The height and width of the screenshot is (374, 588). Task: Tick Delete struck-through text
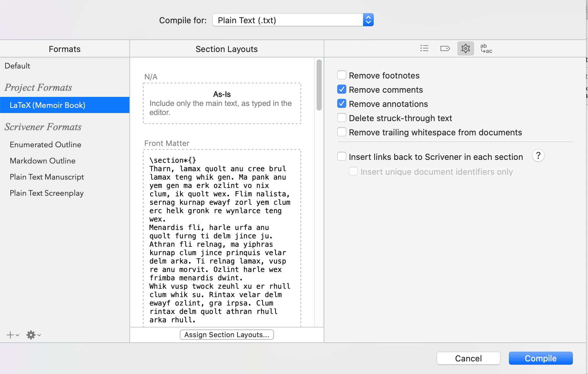(342, 118)
